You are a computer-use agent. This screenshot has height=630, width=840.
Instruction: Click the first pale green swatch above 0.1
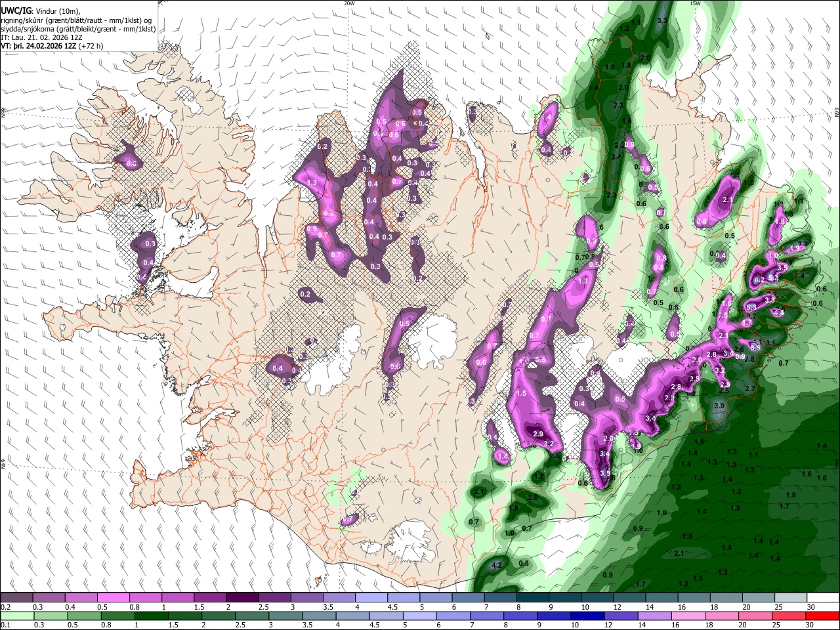click(16, 616)
